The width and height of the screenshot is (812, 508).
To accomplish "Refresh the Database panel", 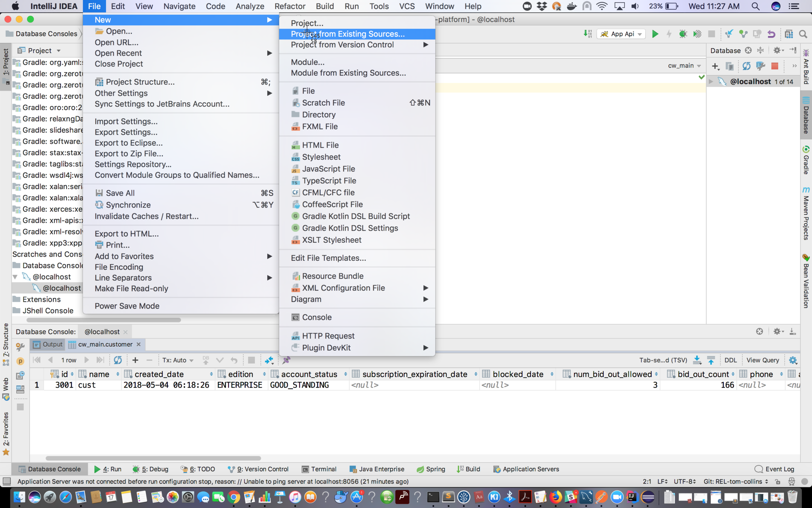I will point(746,66).
